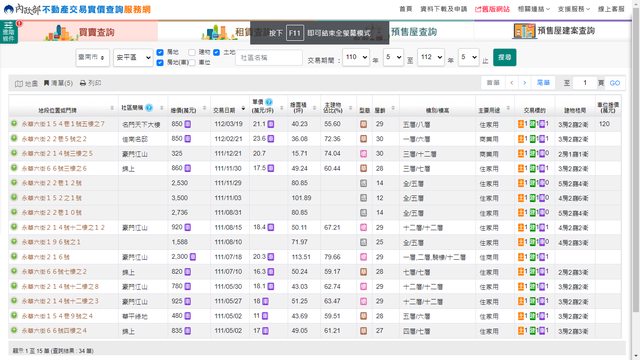
Task: Open the city dropdown showing 臺南市
Action: (x=92, y=58)
